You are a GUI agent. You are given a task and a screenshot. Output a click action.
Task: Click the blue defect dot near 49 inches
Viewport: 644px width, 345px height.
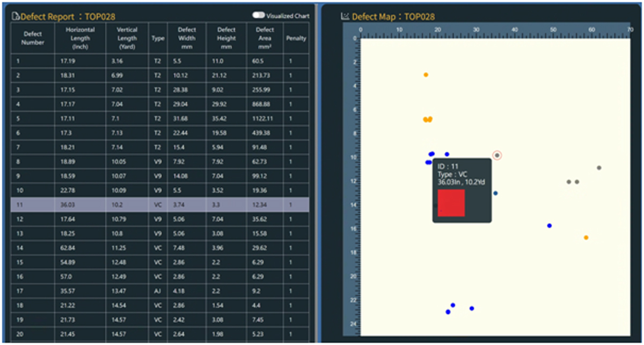(549, 226)
